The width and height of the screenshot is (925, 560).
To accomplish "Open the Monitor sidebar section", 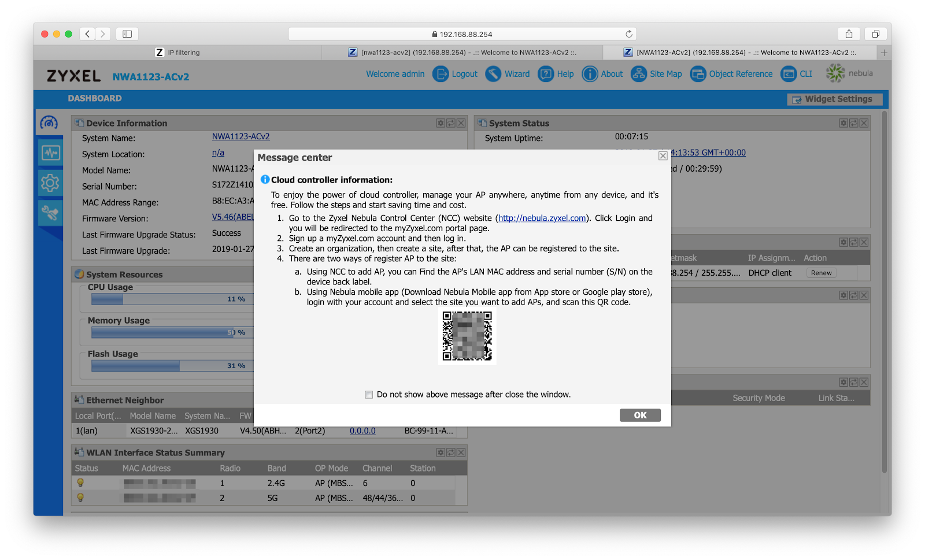I will click(50, 153).
